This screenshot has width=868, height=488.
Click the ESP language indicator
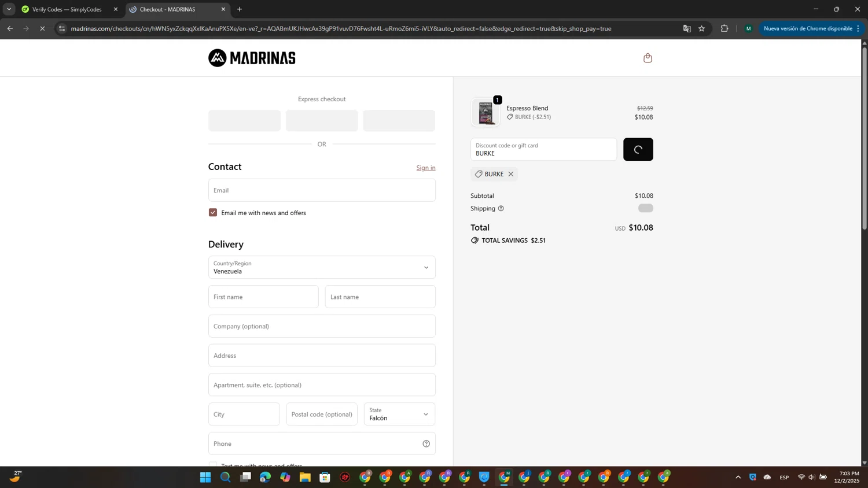784,477
